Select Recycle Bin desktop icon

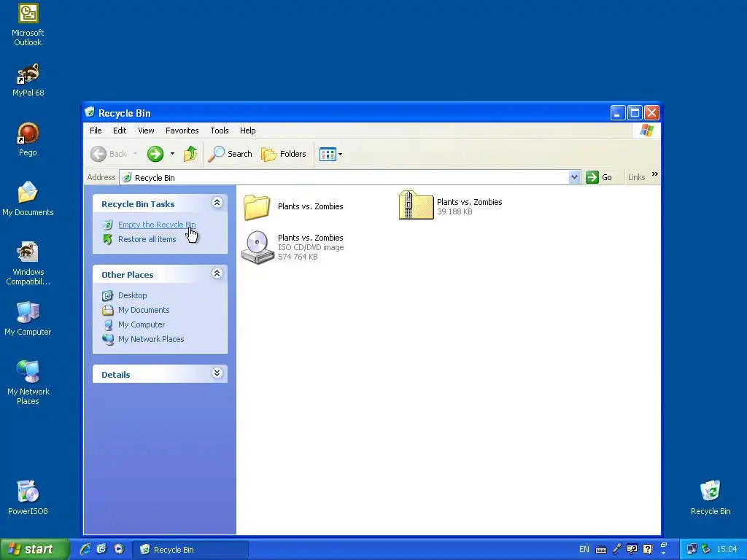pos(711,497)
